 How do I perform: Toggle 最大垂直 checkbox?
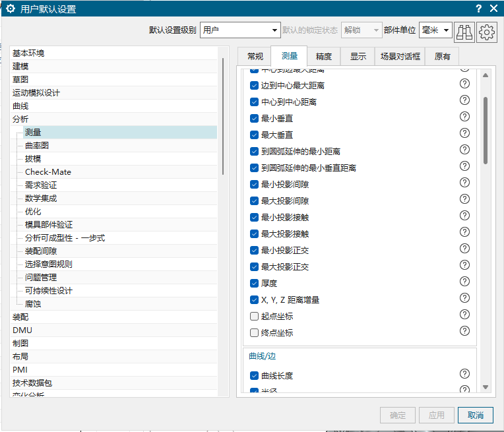(254, 135)
